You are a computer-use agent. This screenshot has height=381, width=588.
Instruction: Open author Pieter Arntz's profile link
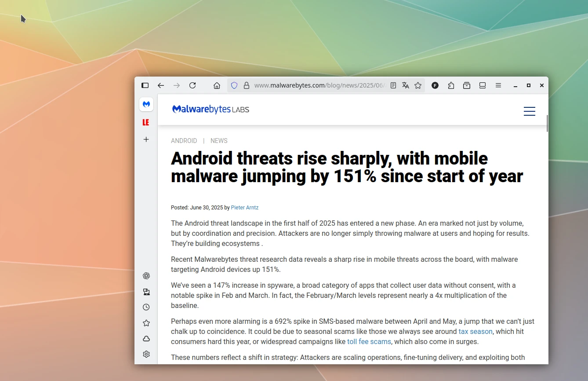(x=244, y=207)
